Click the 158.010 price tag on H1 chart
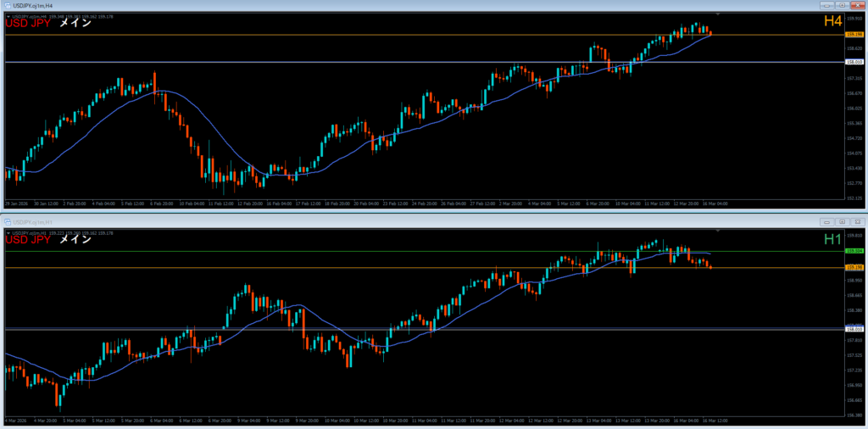The image size is (868, 429). click(x=854, y=329)
